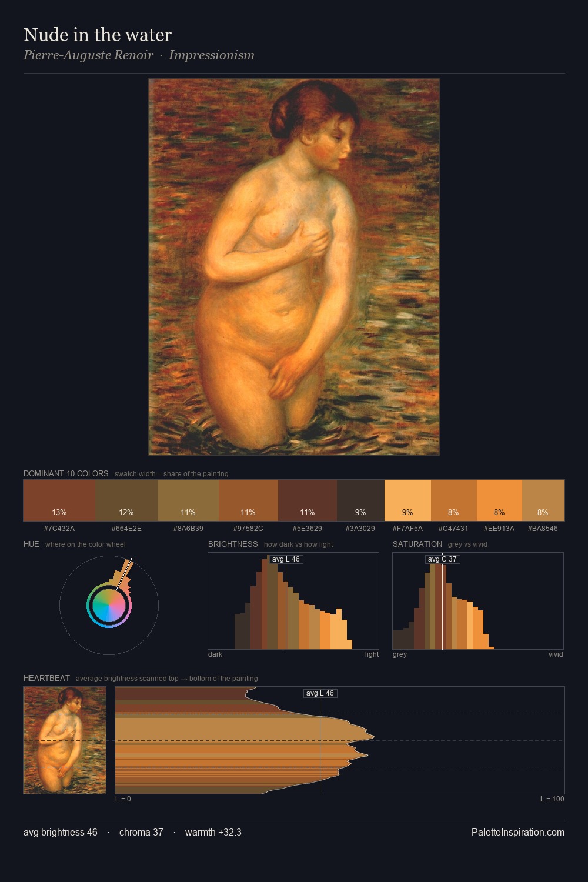This screenshot has height=882, width=588.
Task: Click the 'DOMINANT 10 COLORS' heading
Action: (66, 473)
